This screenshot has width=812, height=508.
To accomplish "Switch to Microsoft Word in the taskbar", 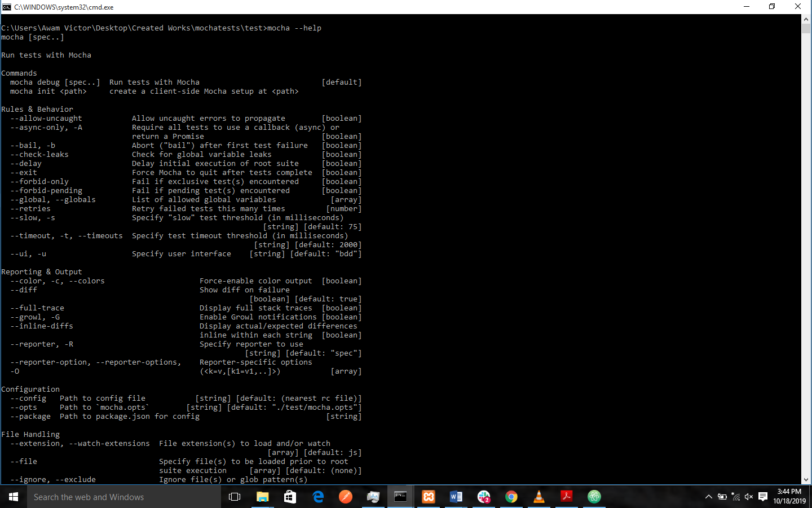I will click(456, 497).
